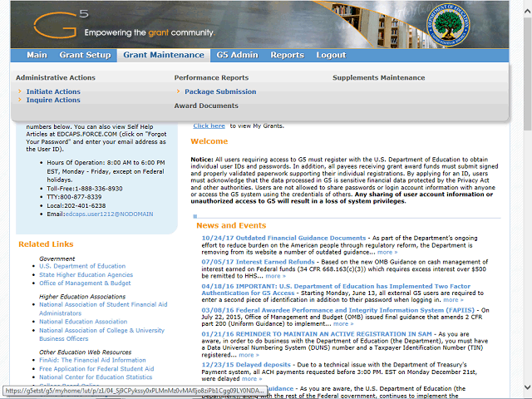Select Inquire Actions under Administrative Actions
The height and width of the screenshot is (399, 532).
53,100
